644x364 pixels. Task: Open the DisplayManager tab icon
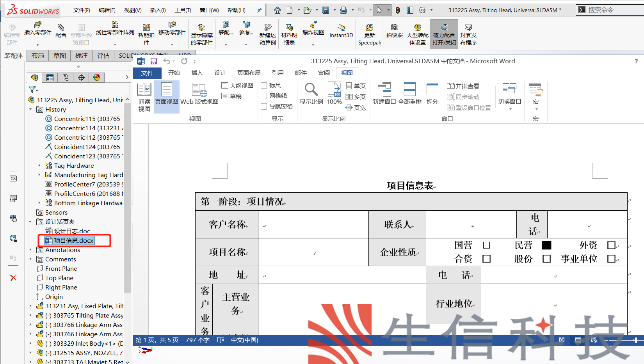coord(97,78)
